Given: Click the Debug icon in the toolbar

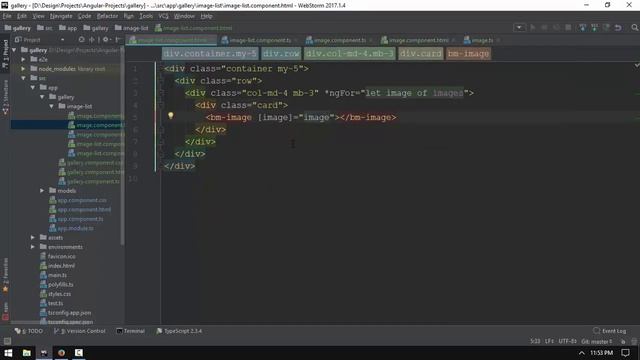Looking at the screenshot, I should tap(544, 28).
